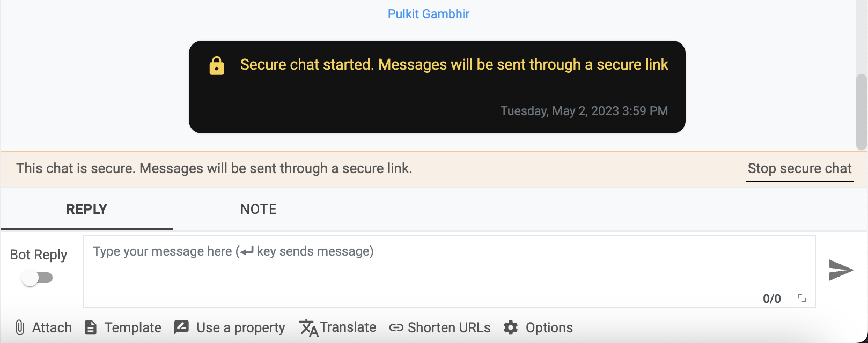Open the Template icon
The height and width of the screenshot is (343, 868).
coord(91,327)
